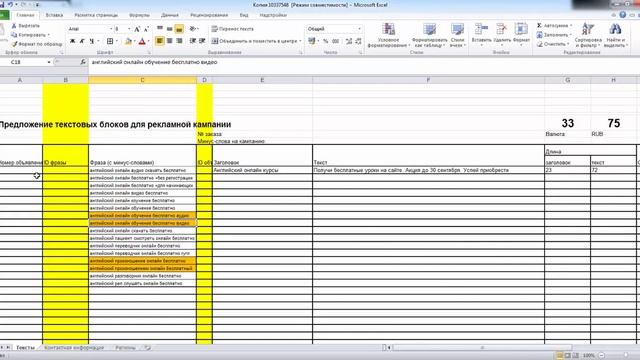Open Format as Table (Форматировать как таблицу)
Viewport: 640px width, 360px height.
click(x=429, y=35)
